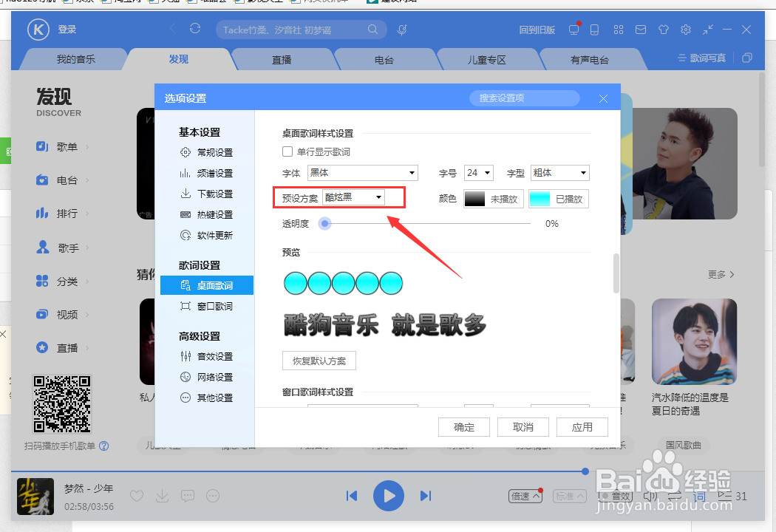Open comments icon in player bar

188,495
